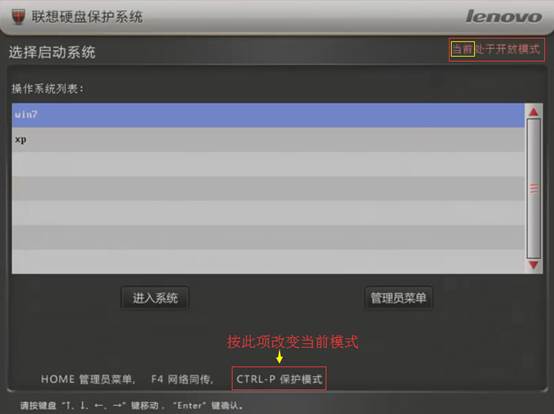Click the OS list scrollbar thumb
Screen dimensions: 554x414
[534, 188]
